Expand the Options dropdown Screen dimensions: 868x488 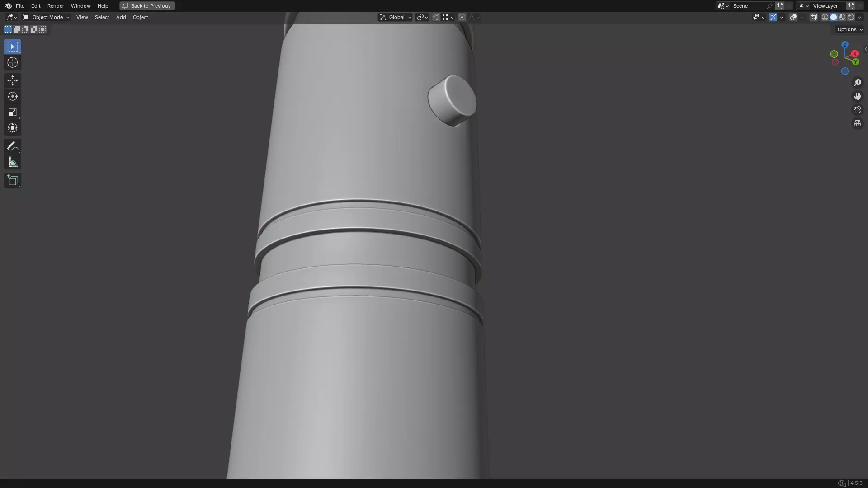849,29
